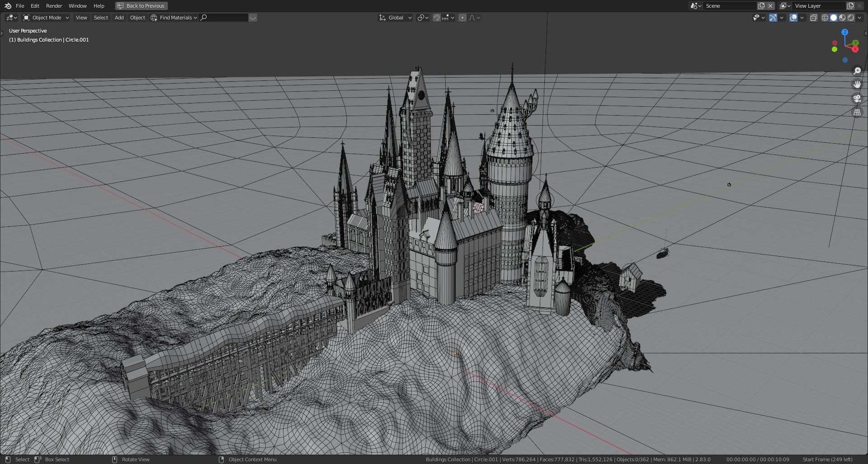
Task: Click the negative Z blue gizmo dot
Action: pos(845,60)
